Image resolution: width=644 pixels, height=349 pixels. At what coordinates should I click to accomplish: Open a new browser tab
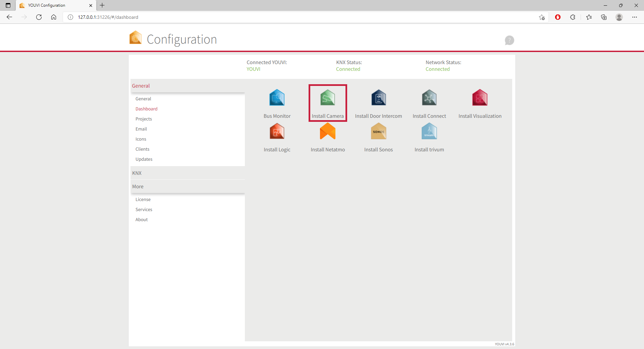pyautogui.click(x=102, y=5)
